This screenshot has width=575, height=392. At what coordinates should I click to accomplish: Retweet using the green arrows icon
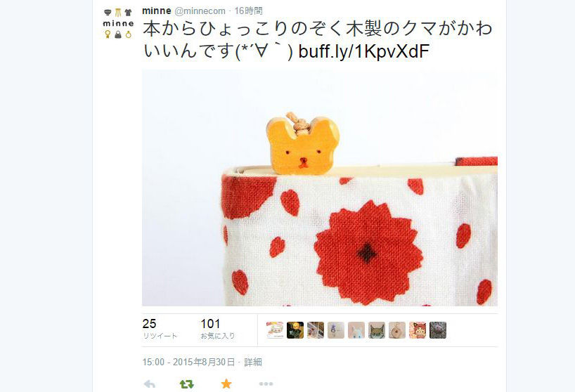pyautogui.click(x=187, y=384)
